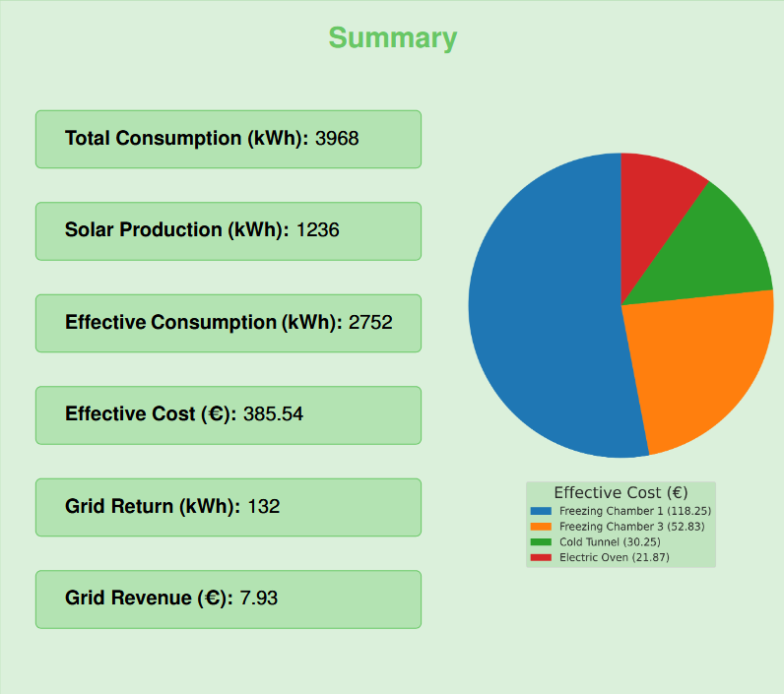This screenshot has width=784, height=694.
Task: Click the green legend color swatch
Action: 541,542
